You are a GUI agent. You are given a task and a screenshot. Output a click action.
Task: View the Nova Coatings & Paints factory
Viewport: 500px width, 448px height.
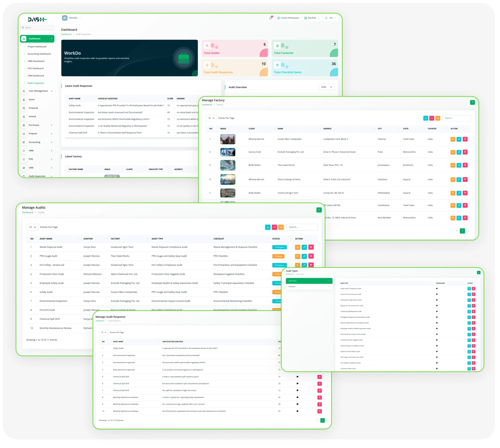[x=453, y=180]
